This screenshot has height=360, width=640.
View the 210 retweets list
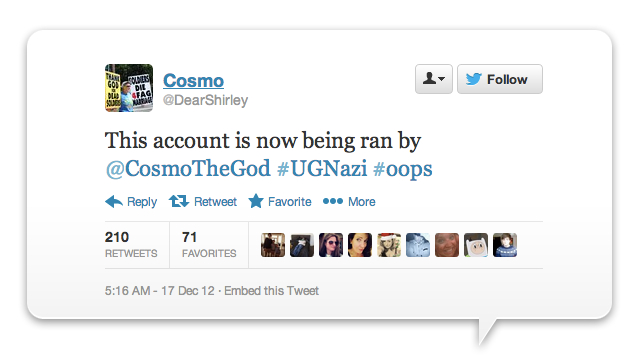click(x=131, y=244)
